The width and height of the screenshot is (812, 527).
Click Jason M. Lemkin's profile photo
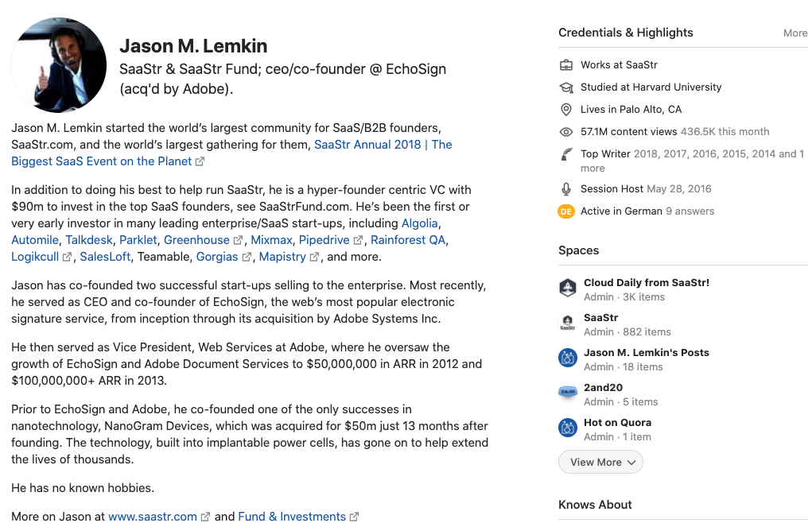59,65
